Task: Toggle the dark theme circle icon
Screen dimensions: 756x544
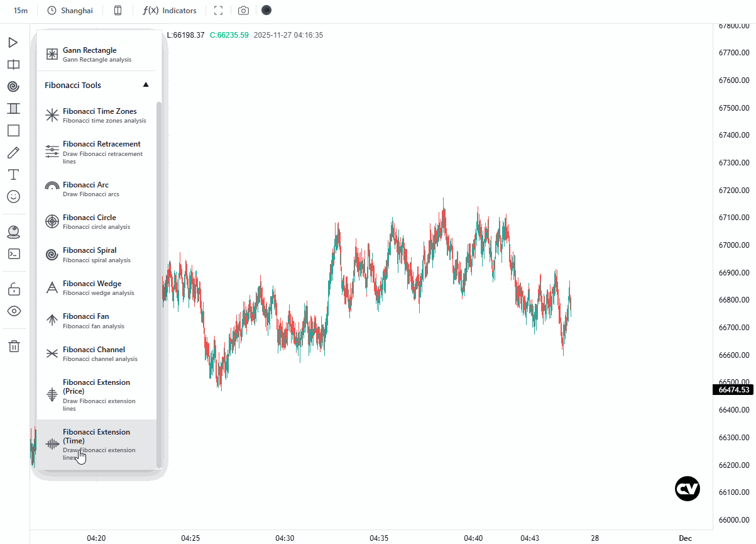Action: pos(267,11)
